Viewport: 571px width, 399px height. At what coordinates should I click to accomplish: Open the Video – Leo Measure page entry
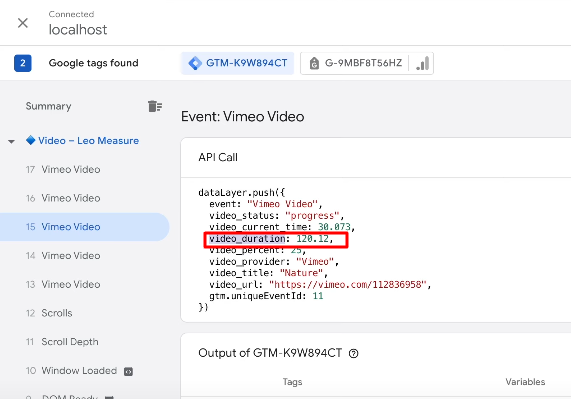click(88, 141)
